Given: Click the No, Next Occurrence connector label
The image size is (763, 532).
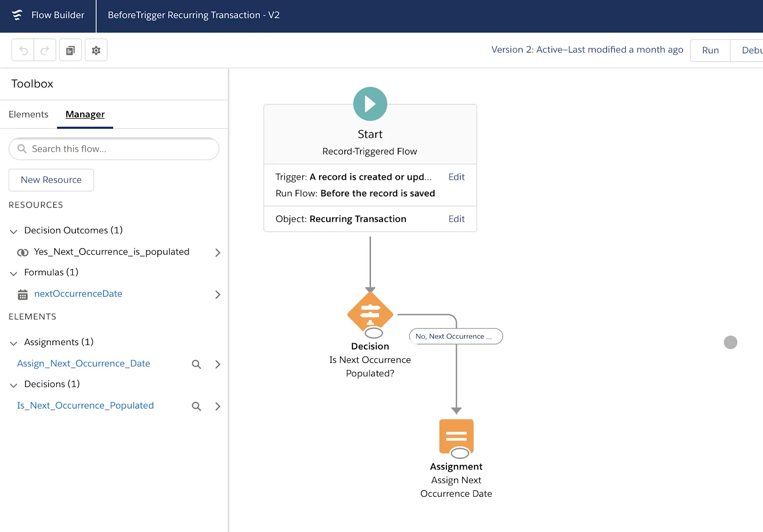Looking at the screenshot, I should 456,336.
